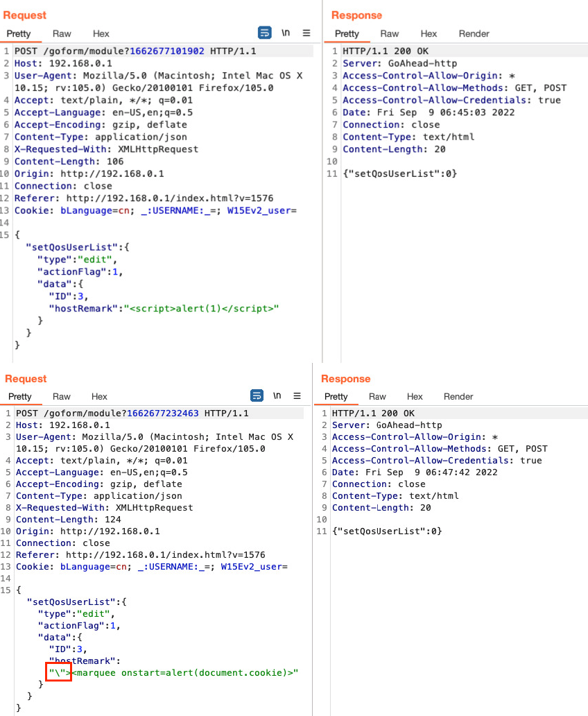588x716 pixels.
Task: Click the <script>alert(1)</script> payload value
Action: point(201,308)
